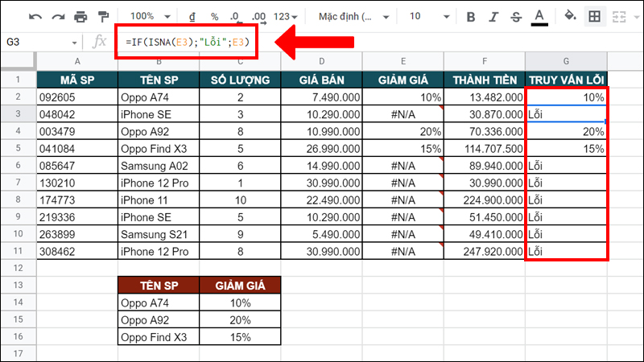Select row 3 header
Screen dimensions: 644x362
point(18,113)
